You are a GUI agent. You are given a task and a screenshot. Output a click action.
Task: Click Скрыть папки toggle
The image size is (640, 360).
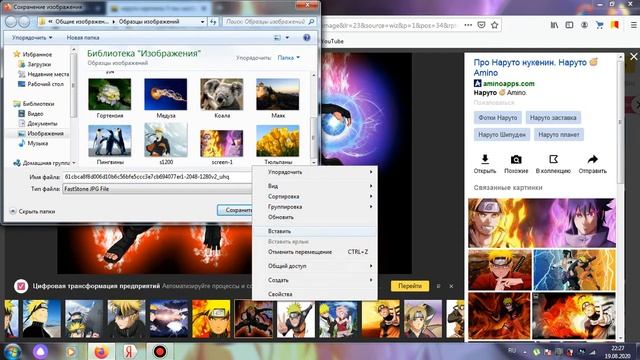pyautogui.click(x=32, y=211)
